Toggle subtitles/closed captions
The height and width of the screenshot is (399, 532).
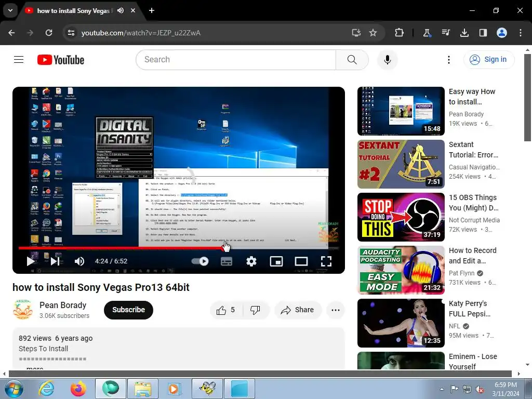click(227, 261)
